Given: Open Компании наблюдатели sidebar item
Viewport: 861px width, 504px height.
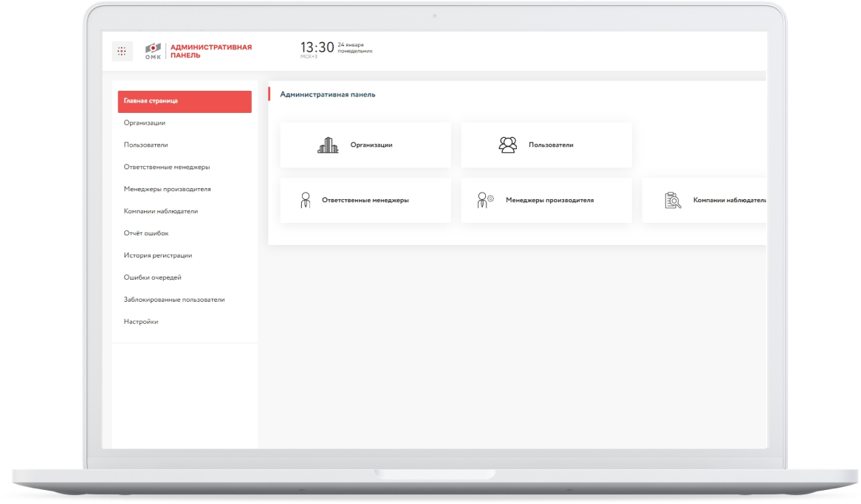Looking at the screenshot, I should click(x=161, y=211).
